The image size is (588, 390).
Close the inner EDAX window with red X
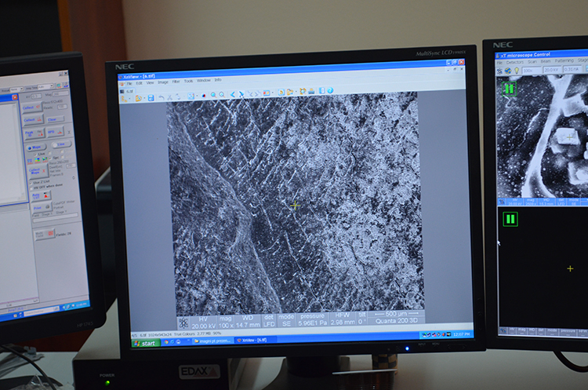[x=15, y=97]
